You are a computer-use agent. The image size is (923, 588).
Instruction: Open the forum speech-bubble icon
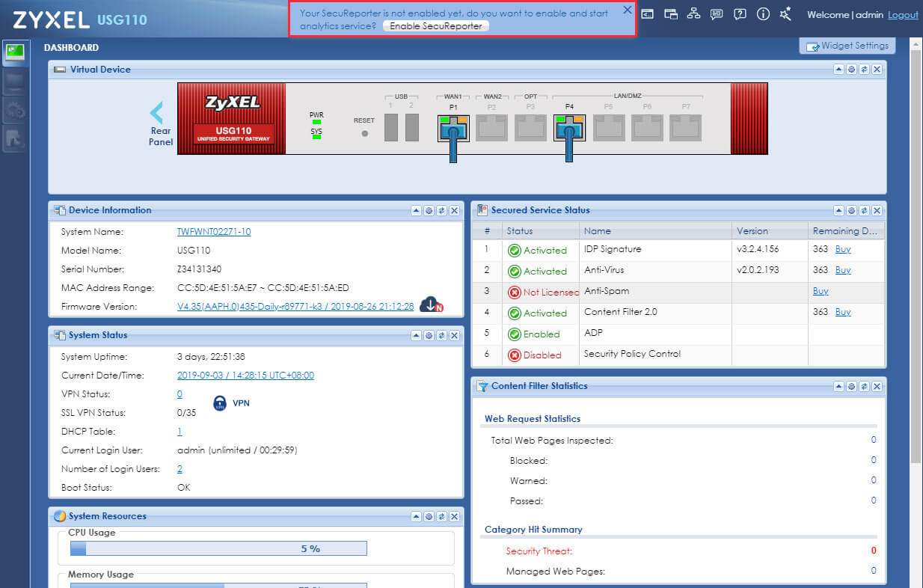point(717,14)
